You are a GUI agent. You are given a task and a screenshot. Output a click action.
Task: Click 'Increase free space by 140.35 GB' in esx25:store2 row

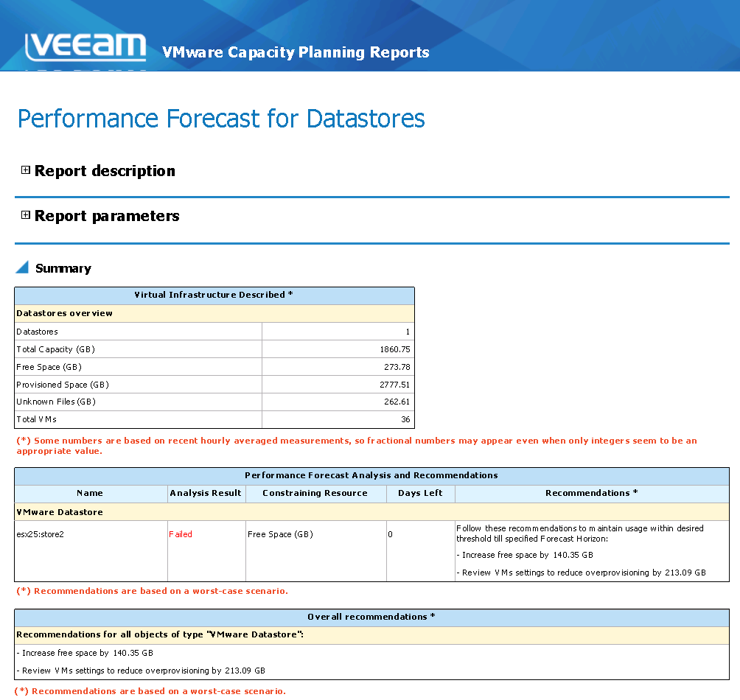pos(525,555)
